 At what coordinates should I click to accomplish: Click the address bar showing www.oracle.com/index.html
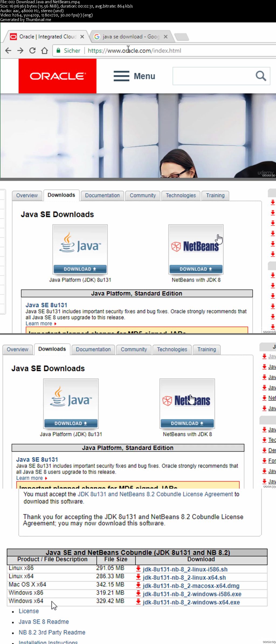[164, 50]
